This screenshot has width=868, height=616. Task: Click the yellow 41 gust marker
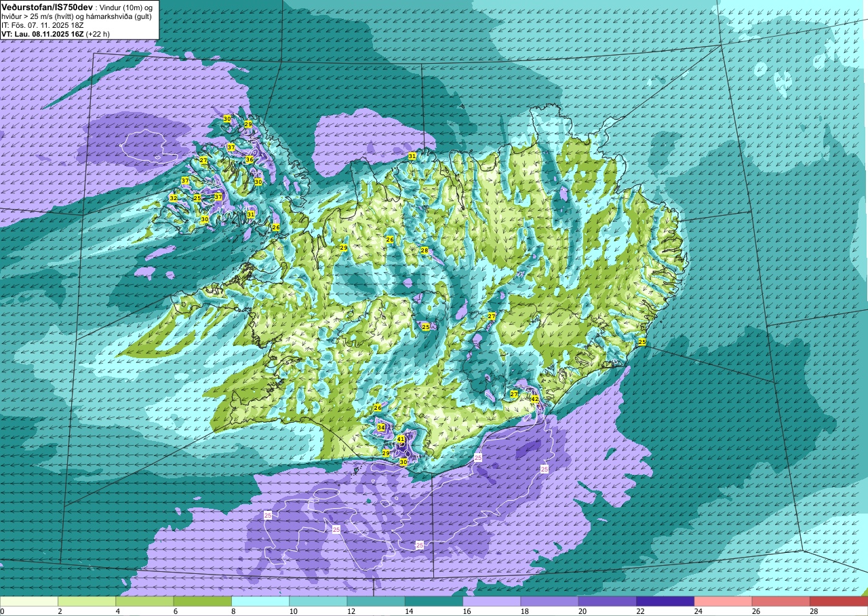(x=401, y=439)
